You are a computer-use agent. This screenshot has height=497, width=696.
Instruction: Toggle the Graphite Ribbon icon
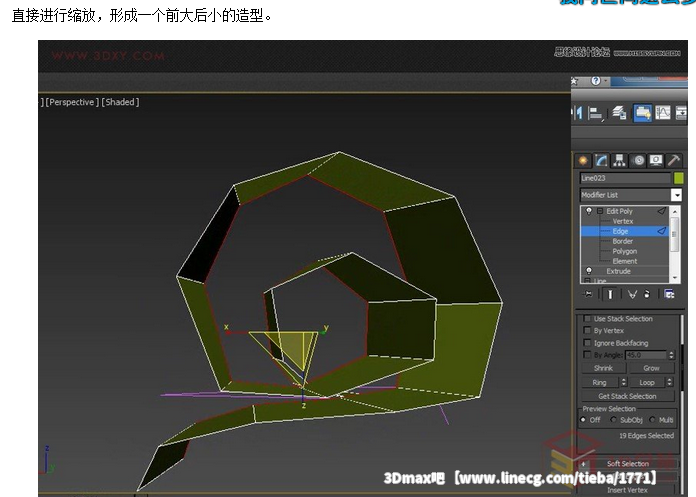642,113
